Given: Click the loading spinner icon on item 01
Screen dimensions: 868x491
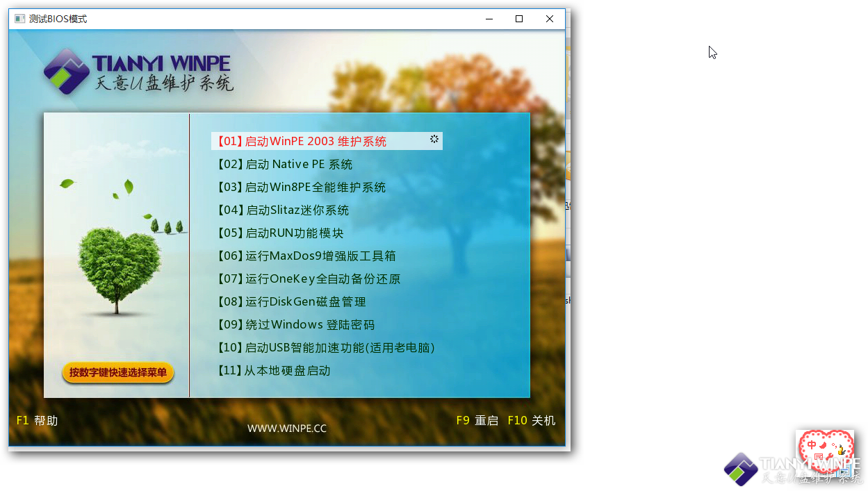Looking at the screenshot, I should 434,139.
